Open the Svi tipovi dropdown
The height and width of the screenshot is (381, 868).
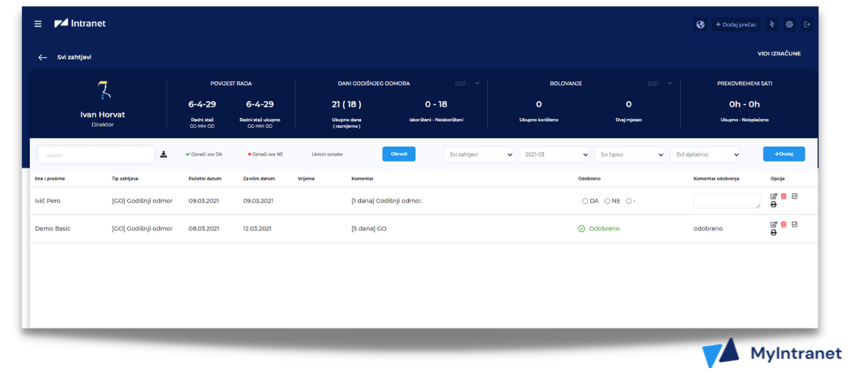[630, 155]
